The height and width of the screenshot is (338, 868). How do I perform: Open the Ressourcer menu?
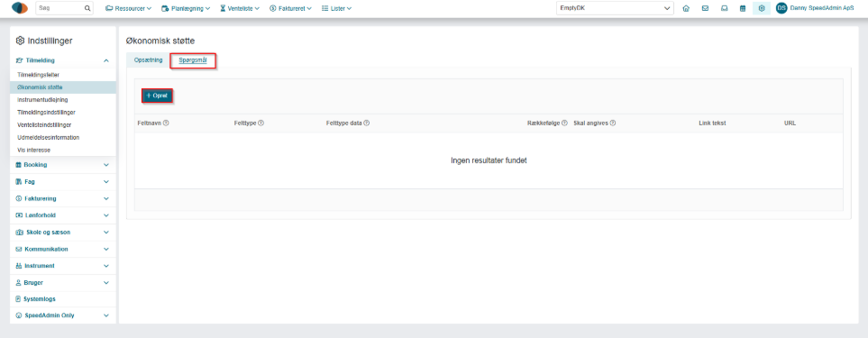pyautogui.click(x=128, y=8)
